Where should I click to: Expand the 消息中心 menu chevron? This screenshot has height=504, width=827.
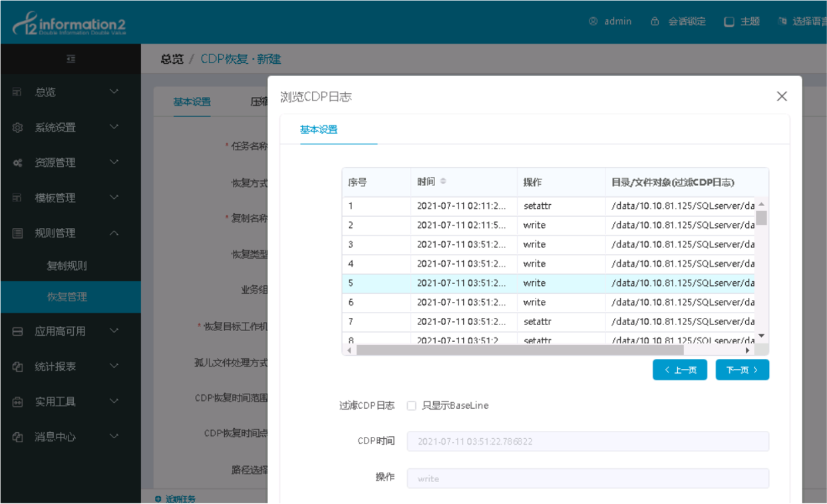click(114, 436)
